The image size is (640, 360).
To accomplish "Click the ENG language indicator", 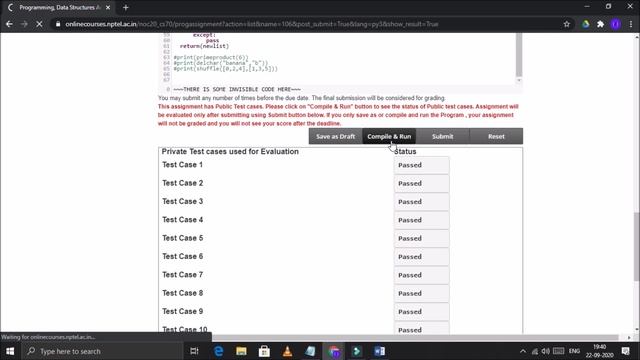I will [574, 351].
